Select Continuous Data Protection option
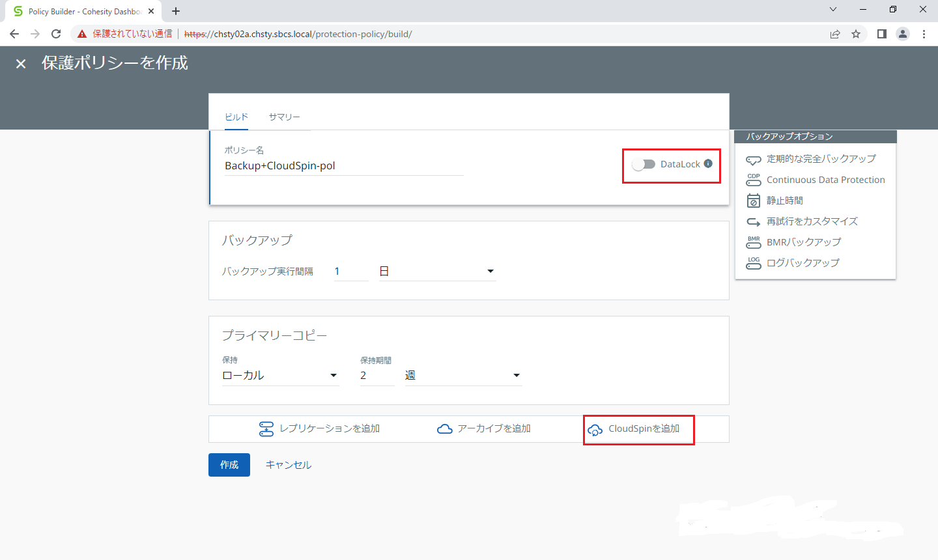Image resolution: width=938 pixels, height=560 pixels. tap(816, 180)
